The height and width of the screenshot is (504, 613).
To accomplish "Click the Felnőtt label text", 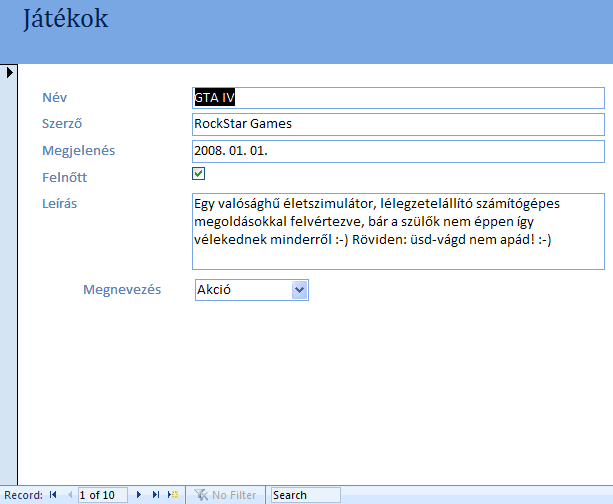I will click(x=63, y=177).
